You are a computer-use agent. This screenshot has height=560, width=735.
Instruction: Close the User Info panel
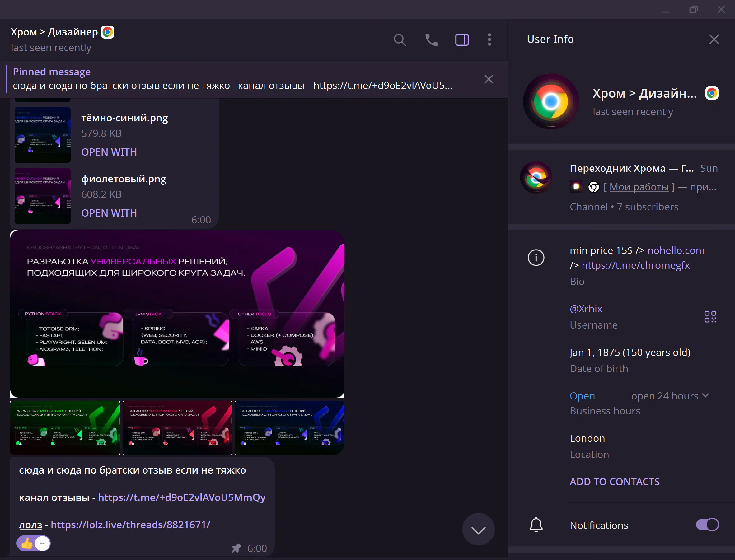click(714, 39)
